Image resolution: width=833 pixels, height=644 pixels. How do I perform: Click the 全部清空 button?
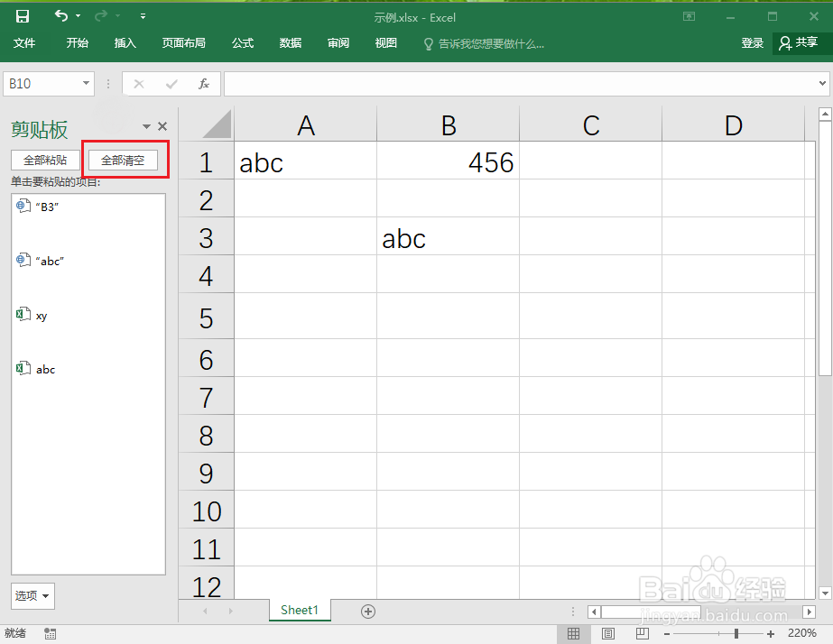point(124,160)
